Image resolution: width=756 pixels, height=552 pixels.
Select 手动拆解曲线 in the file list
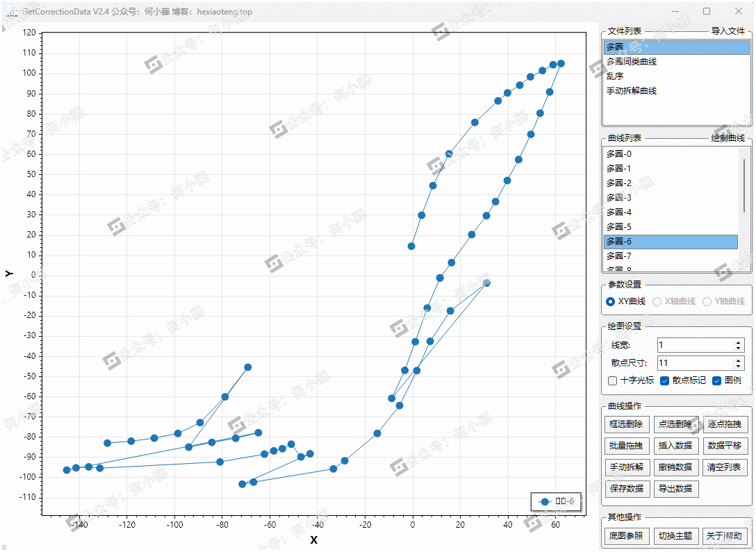(631, 91)
